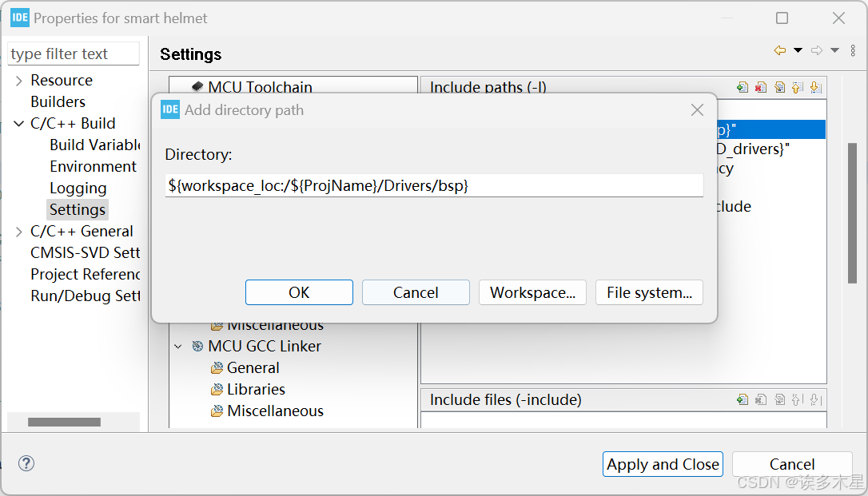The width and height of the screenshot is (868, 496).
Task: Collapse the C/C++ Build node
Action: pos(19,124)
